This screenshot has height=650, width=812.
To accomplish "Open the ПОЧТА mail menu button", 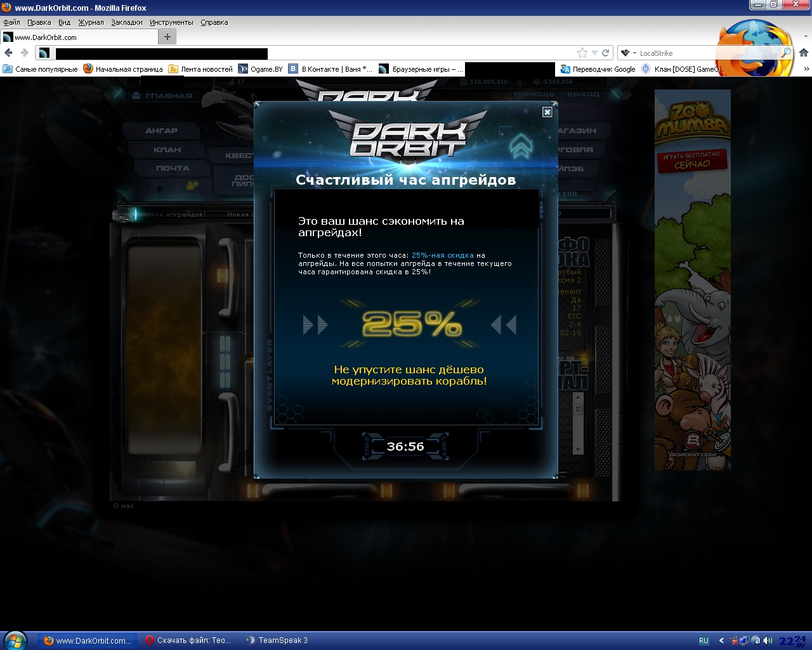I will point(173,168).
